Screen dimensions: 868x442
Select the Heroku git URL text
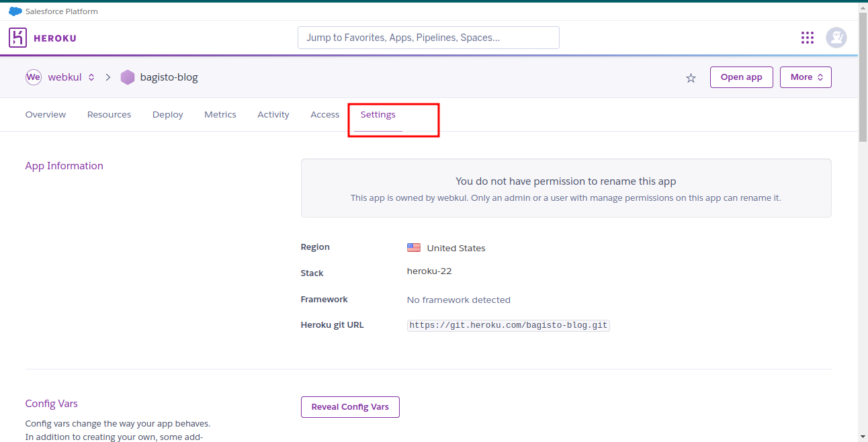(509, 325)
